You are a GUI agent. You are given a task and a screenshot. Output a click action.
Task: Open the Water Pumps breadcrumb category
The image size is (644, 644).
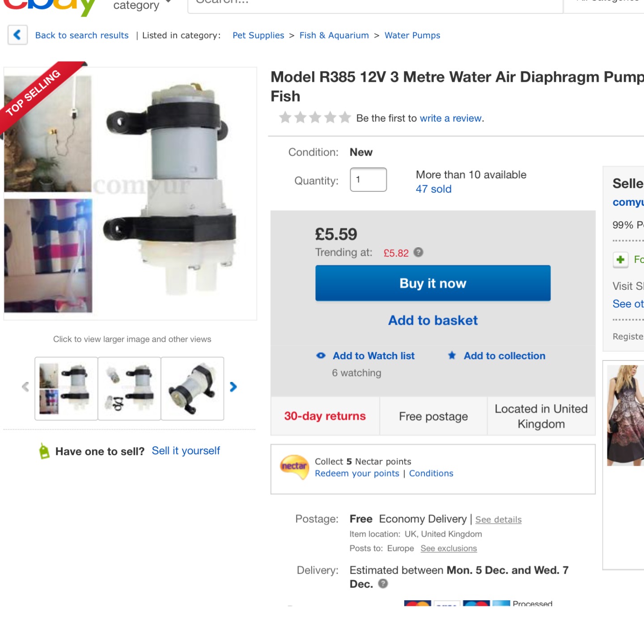coord(412,35)
